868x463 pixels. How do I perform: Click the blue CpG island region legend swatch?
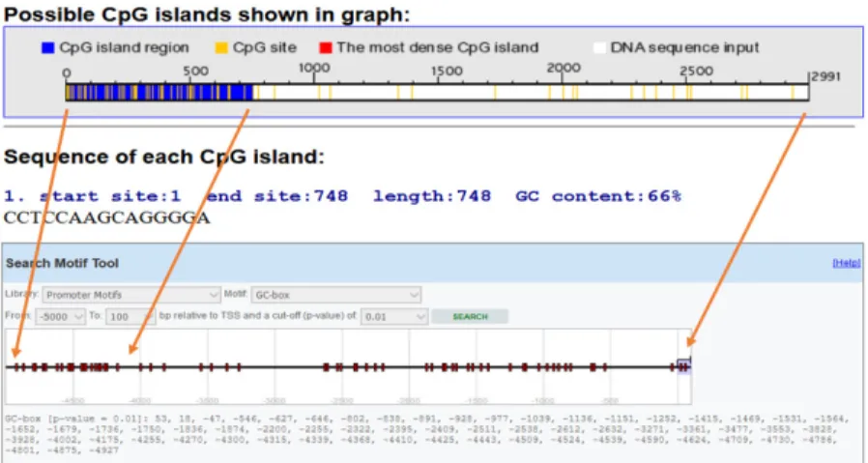coord(48,48)
